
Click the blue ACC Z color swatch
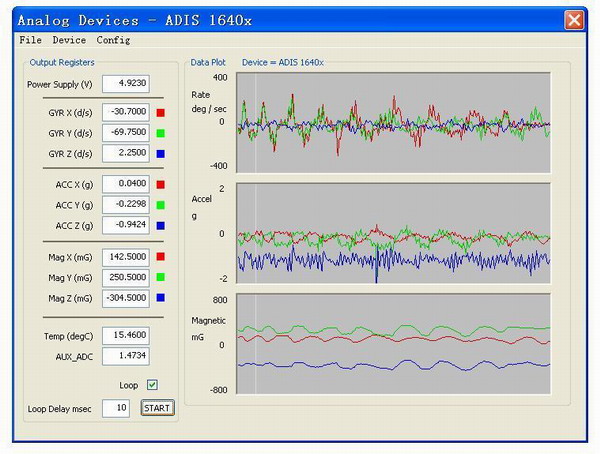(161, 226)
